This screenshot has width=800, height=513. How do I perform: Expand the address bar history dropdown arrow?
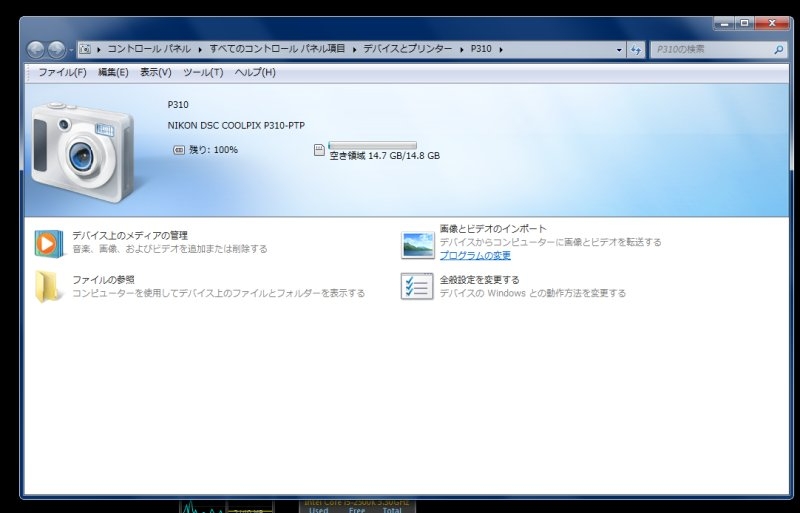coord(619,50)
